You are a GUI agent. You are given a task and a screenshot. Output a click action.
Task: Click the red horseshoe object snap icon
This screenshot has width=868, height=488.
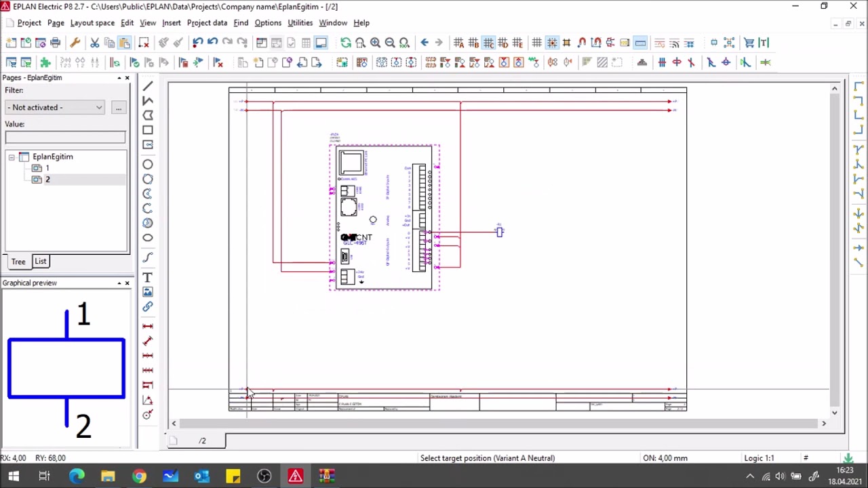click(x=582, y=43)
